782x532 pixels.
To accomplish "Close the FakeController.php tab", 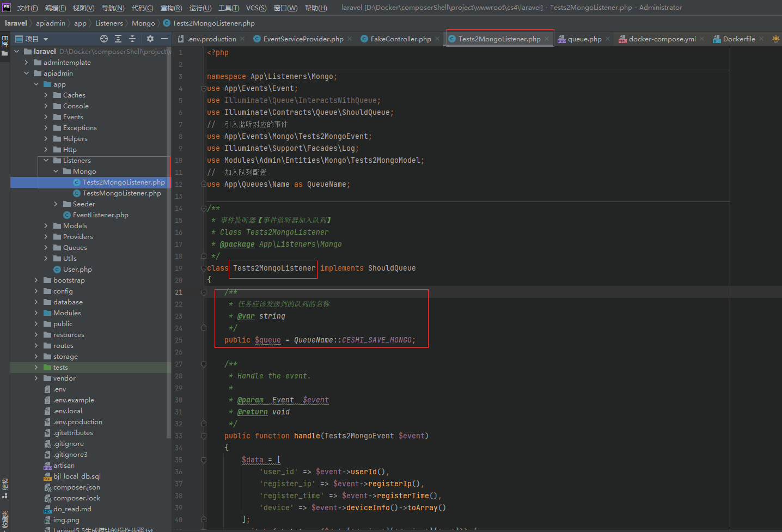I will click(x=437, y=39).
